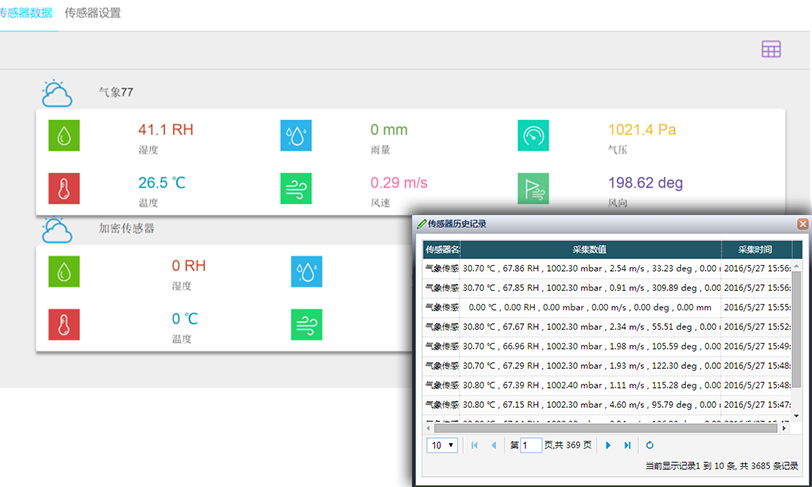The height and width of the screenshot is (487, 812).
Task: Click the wind speed icon for 0.29 m/s
Action: pos(296,188)
